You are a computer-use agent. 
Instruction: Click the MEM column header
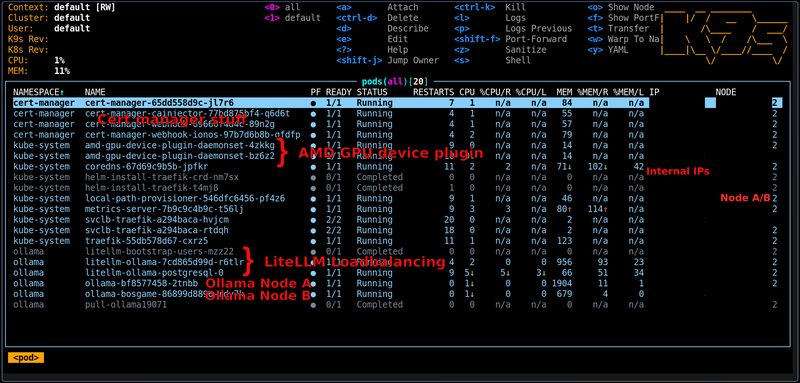(x=564, y=92)
